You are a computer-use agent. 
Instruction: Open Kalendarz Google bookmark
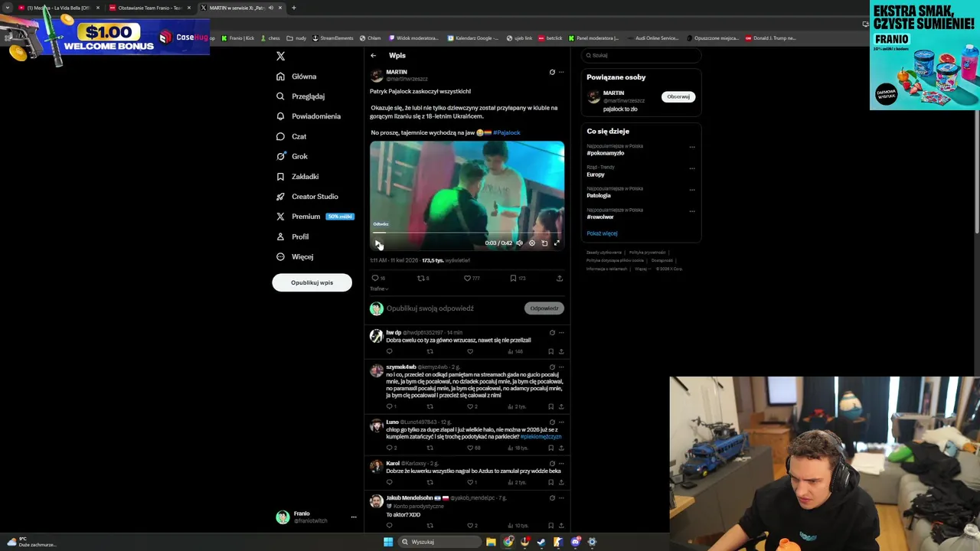pyautogui.click(x=473, y=38)
